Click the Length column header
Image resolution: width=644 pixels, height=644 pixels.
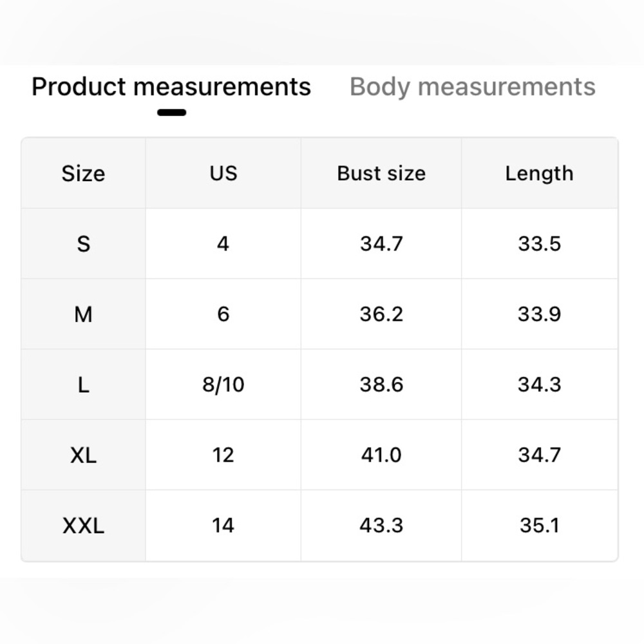point(539,173)
